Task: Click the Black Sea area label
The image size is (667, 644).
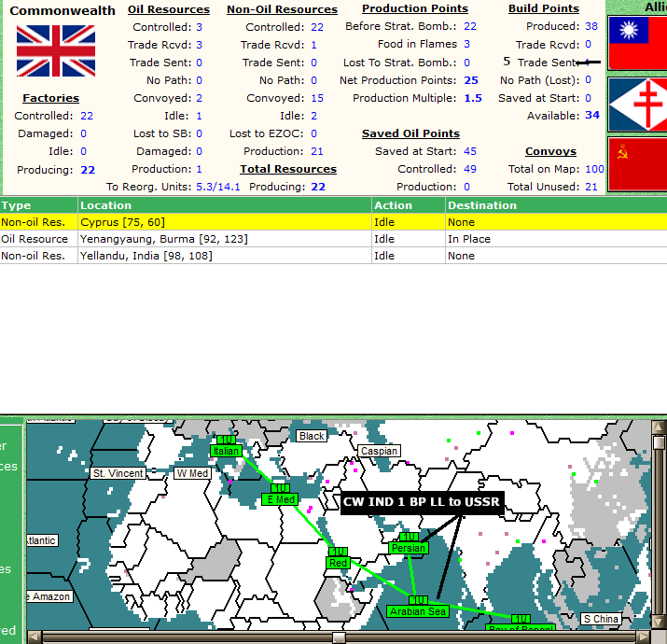Action: click(x=312, y=436)
